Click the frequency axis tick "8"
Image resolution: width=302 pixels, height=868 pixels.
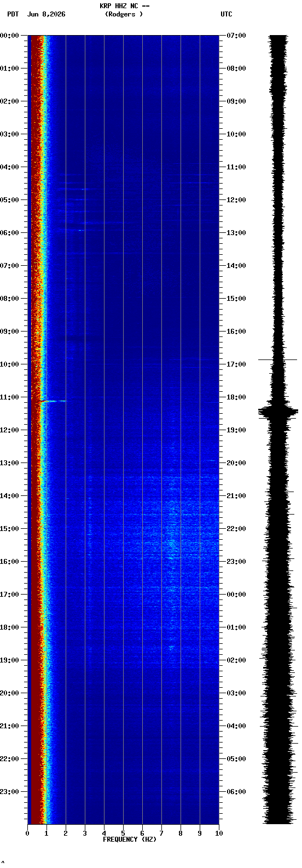181,833
